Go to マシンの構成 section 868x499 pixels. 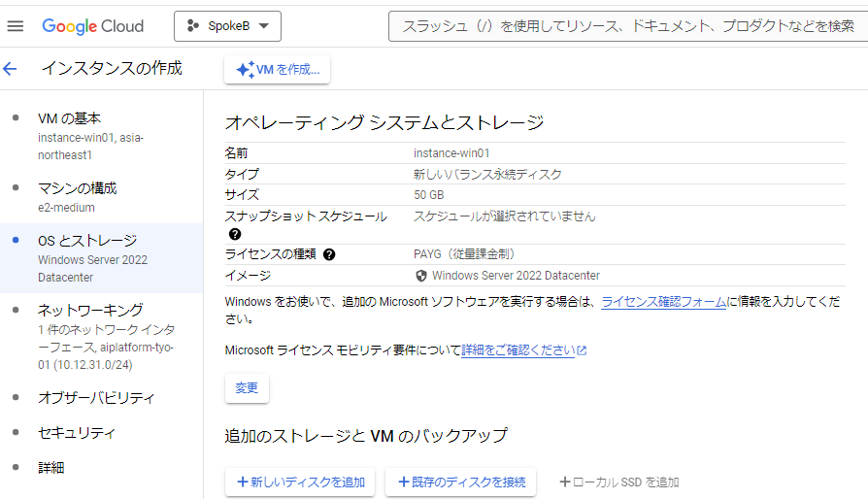(78, 188)
